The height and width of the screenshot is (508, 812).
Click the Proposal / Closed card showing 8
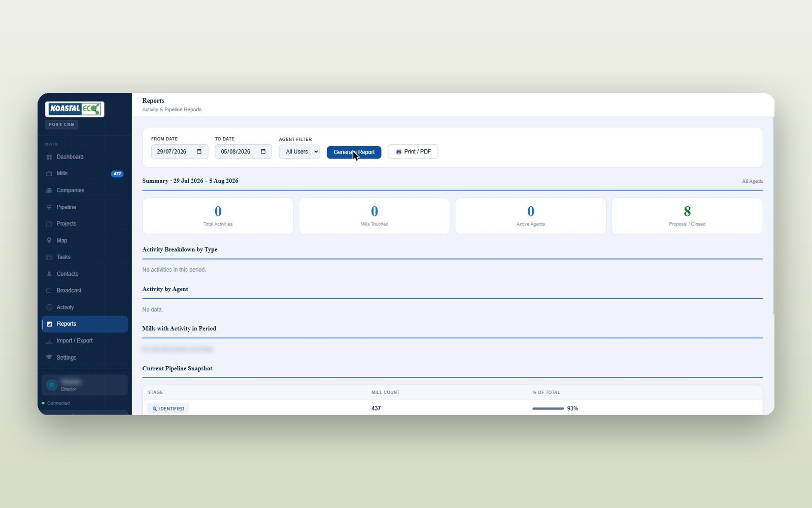pyautogui.click(x=687, y=216)
